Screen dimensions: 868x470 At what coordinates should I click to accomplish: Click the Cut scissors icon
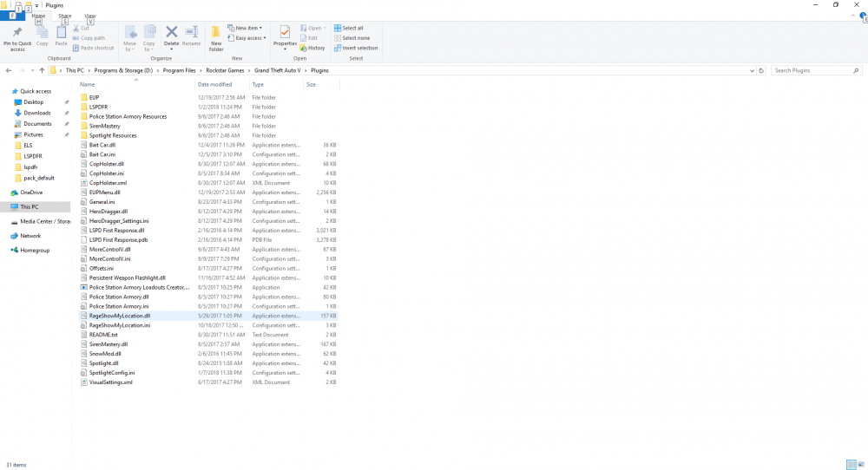point(76,29)
